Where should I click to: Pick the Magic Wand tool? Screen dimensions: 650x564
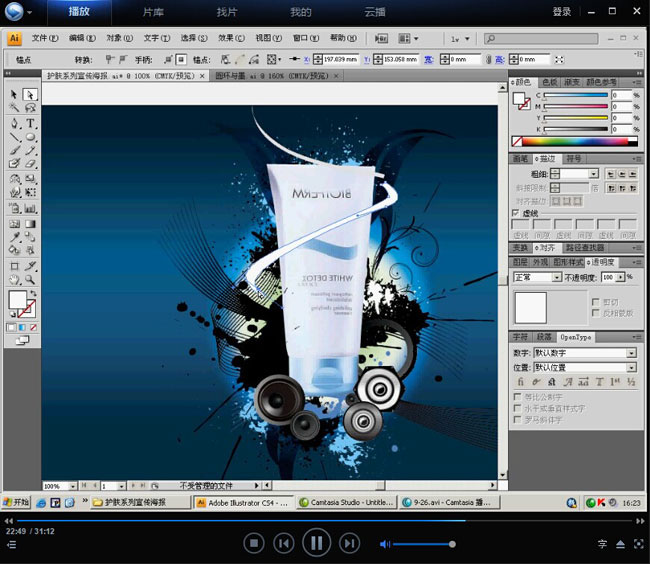point(14,108)
